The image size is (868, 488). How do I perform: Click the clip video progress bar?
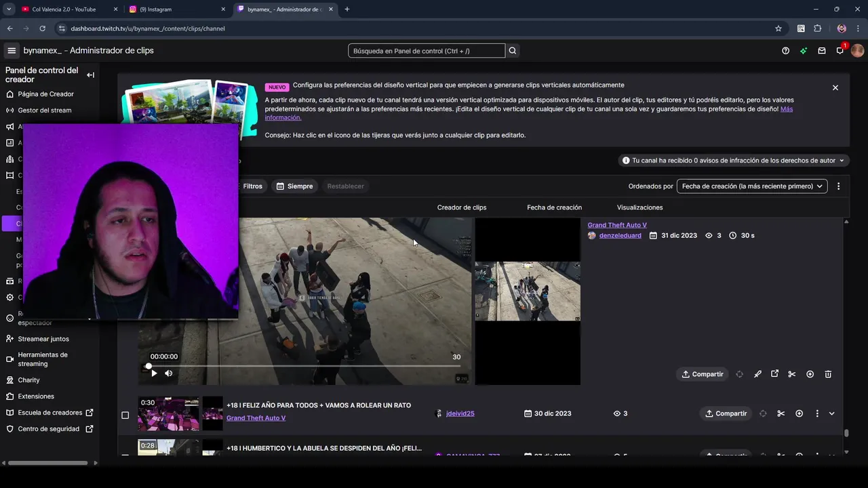[x=304, y=366]
